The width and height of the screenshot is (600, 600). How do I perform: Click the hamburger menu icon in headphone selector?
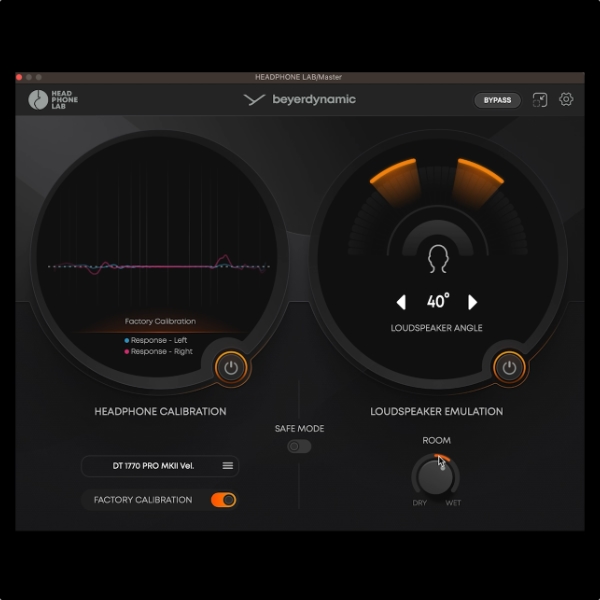[x=228, y=465]
